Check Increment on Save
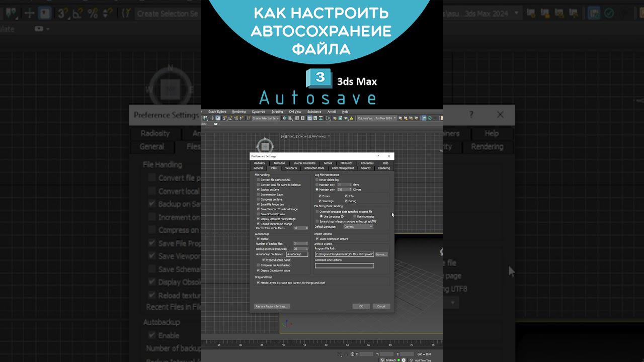 259,195
